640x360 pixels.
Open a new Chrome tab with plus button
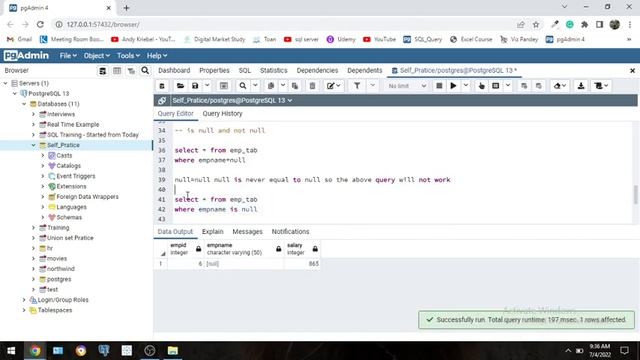(127, 8)
